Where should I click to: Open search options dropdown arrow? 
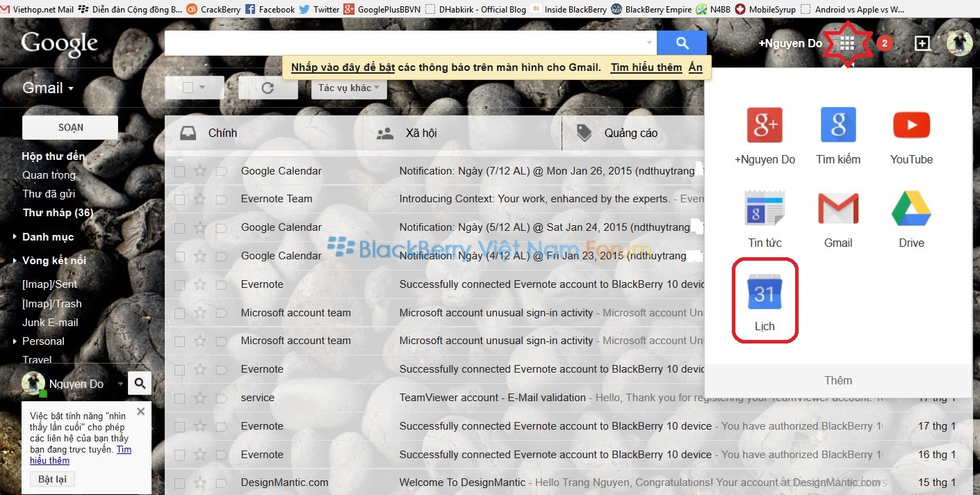650,43
